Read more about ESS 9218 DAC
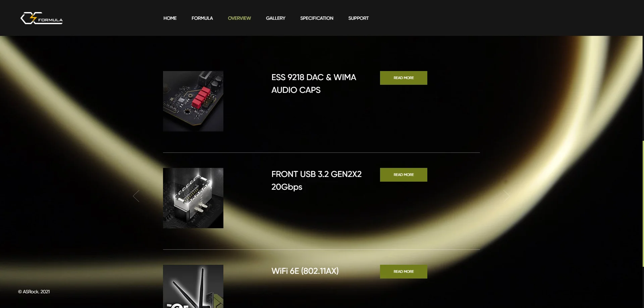644x308 pixels. [404, 78]
